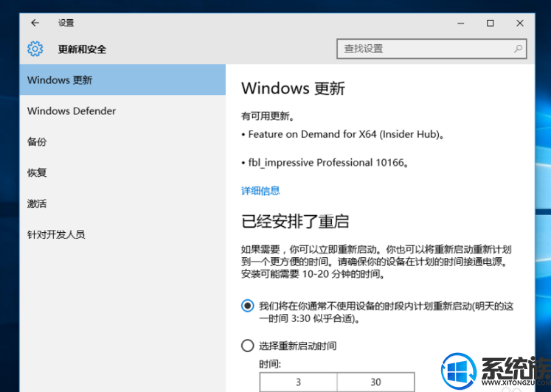Screen dimensions: 551x392
Task: Select the 选择重新启动时间 radio button
Action: [247, 346]
